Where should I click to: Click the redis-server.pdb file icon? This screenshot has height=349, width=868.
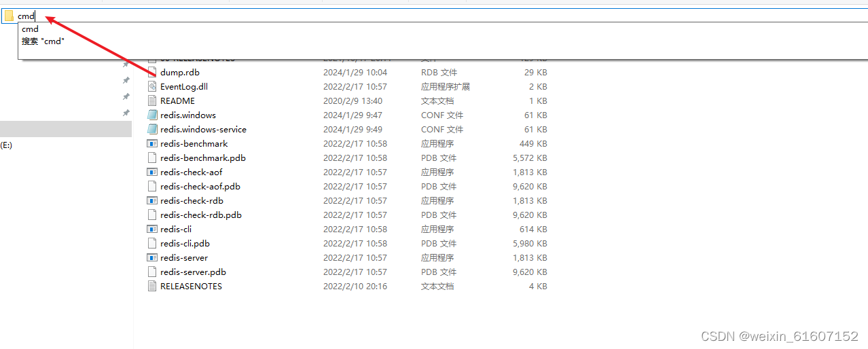coord(152,272)
